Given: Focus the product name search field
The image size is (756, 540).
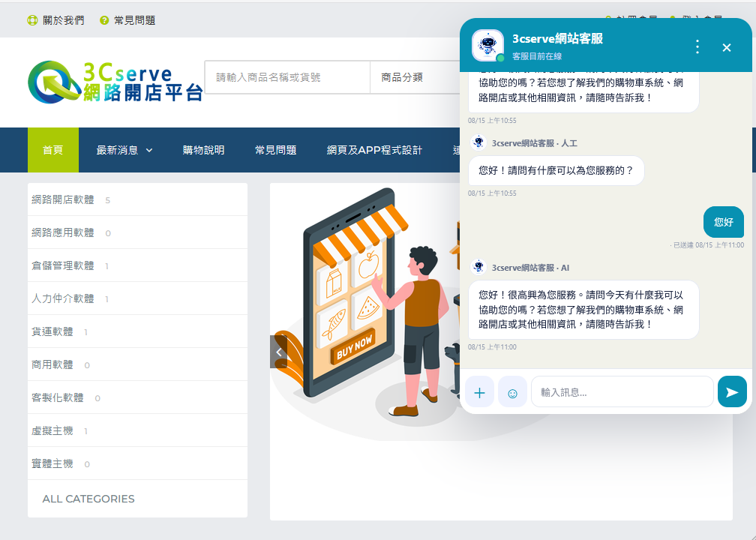Looking at the screenshot, I should pos(287,77).
